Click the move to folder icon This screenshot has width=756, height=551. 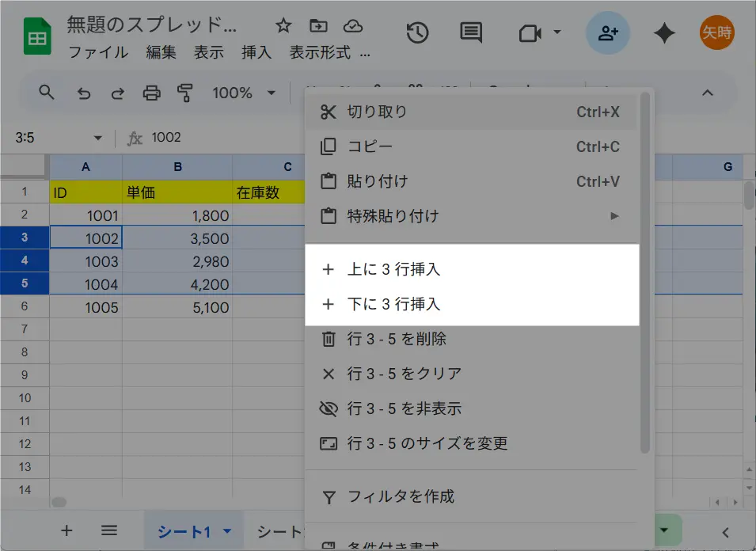click(x=318, y=25)
